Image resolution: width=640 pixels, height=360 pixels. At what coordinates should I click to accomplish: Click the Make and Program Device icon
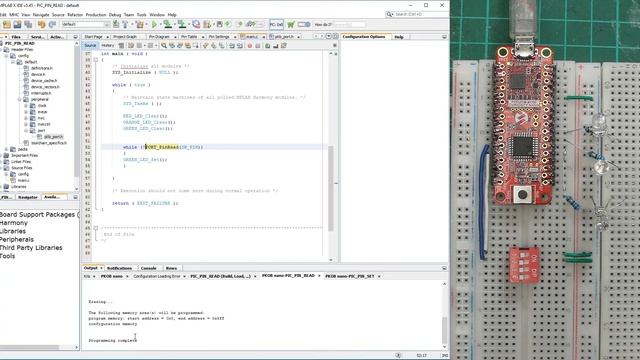[x=168, y=24]
